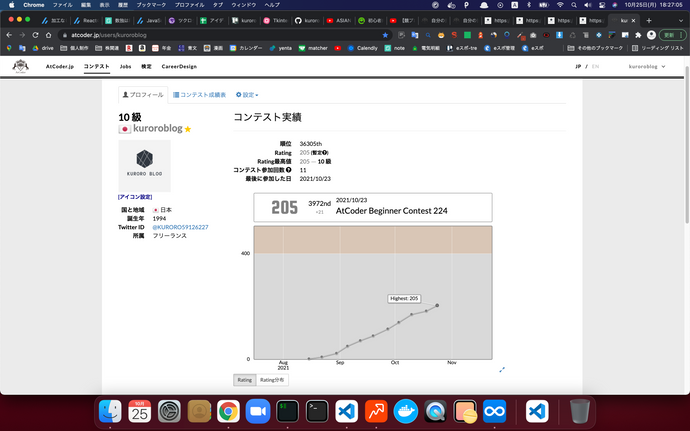The height and width of the screenshot is (431, 690).
Task: Click the page vertical scrollbar
Action: [687, 144]
